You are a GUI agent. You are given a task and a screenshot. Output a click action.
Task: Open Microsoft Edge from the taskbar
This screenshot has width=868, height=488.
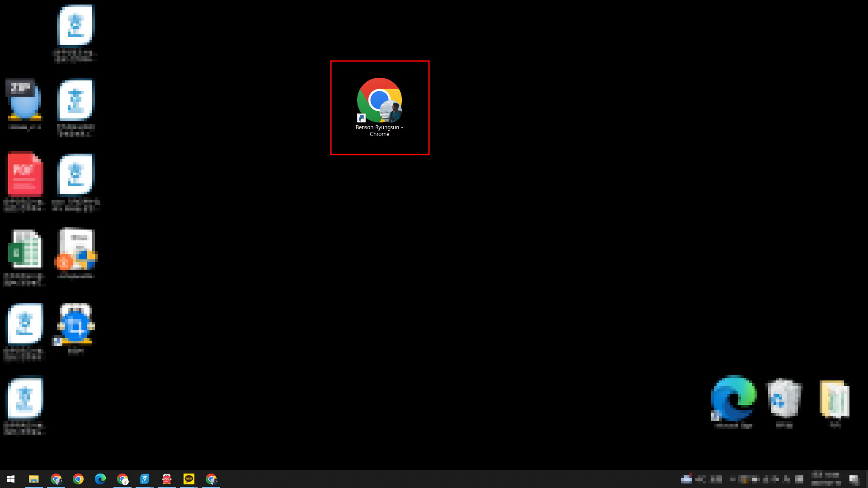pos(100,479)
